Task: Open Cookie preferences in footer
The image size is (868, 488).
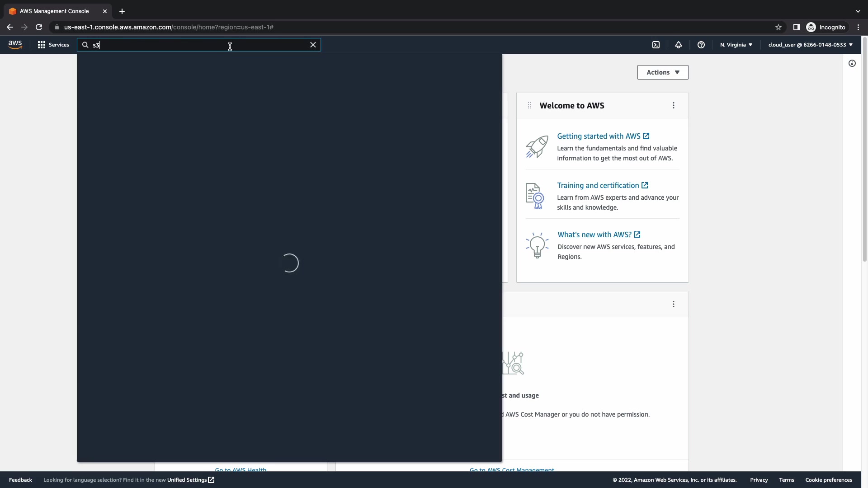Action: click(x=829, y=480)
